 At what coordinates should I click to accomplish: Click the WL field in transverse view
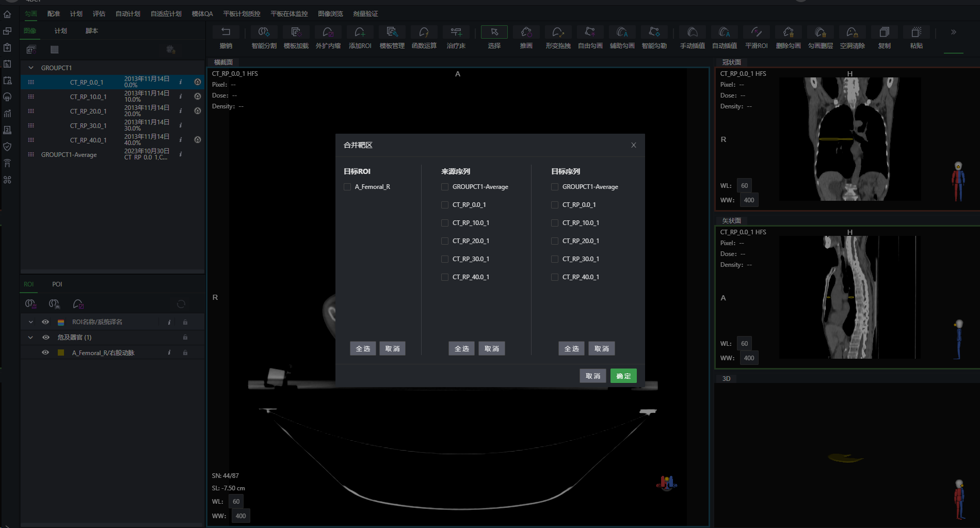point(236,502)
